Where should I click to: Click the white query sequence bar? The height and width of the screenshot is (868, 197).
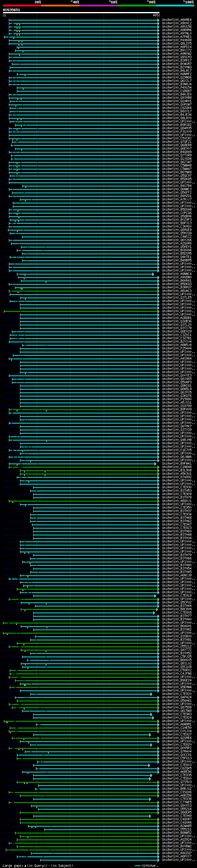tap(81, 13)
